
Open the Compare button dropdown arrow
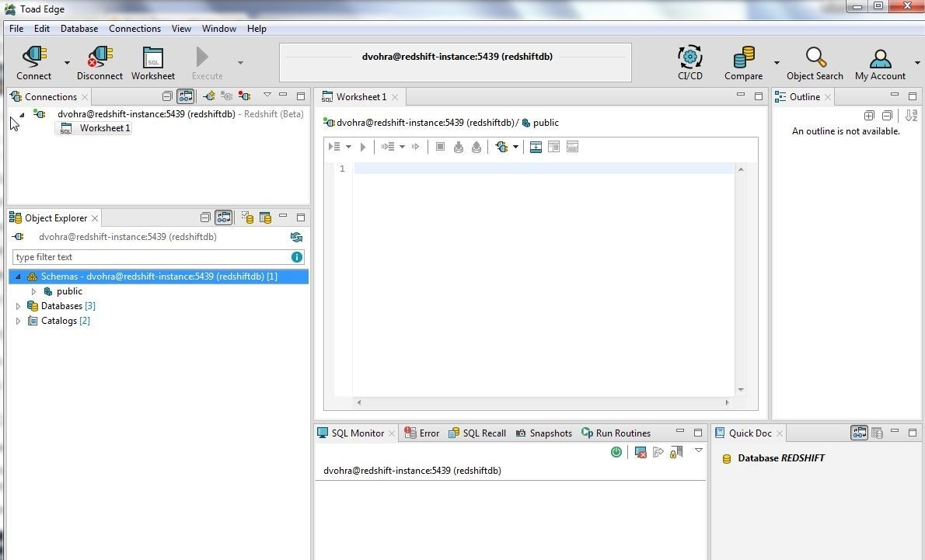point(777,62)
